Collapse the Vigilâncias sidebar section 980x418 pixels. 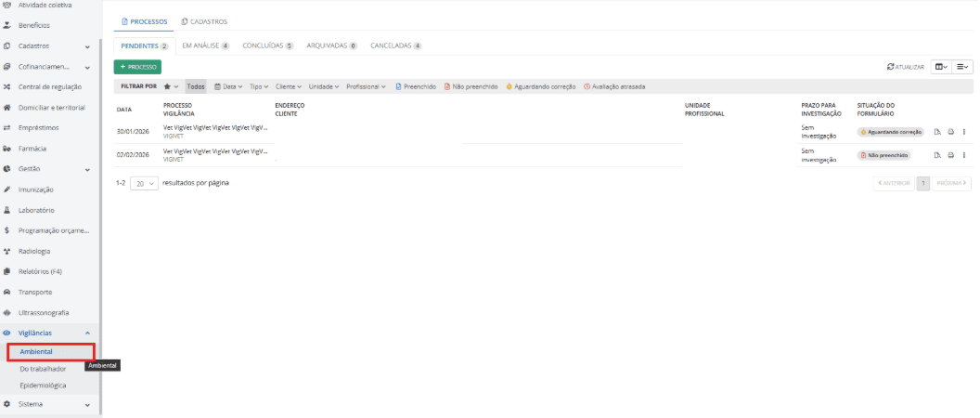tap(87, 333)
